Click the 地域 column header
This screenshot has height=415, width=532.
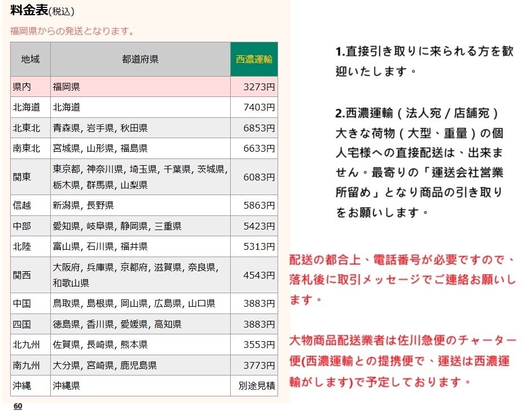(x=29, y=59)
